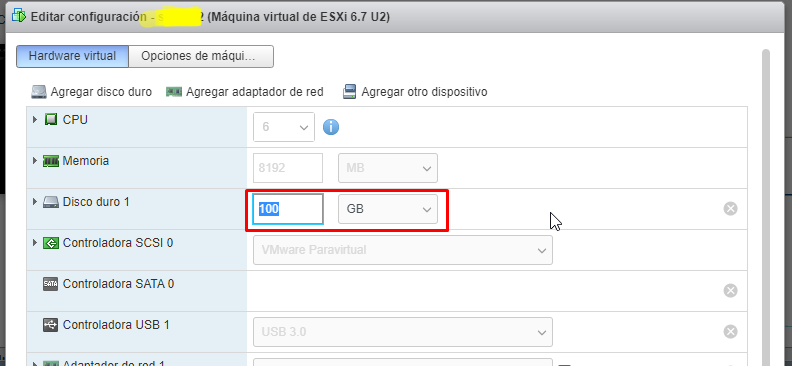Click the Controladora USB 1 icon
Screen dimensions: 792x366
coord(51,325)
